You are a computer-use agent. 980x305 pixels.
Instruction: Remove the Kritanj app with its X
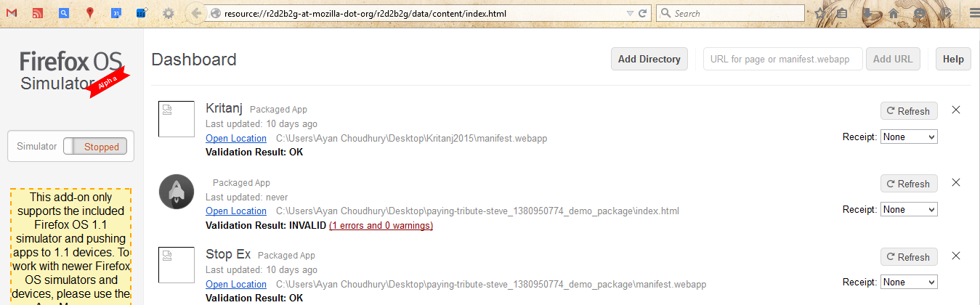956,110
